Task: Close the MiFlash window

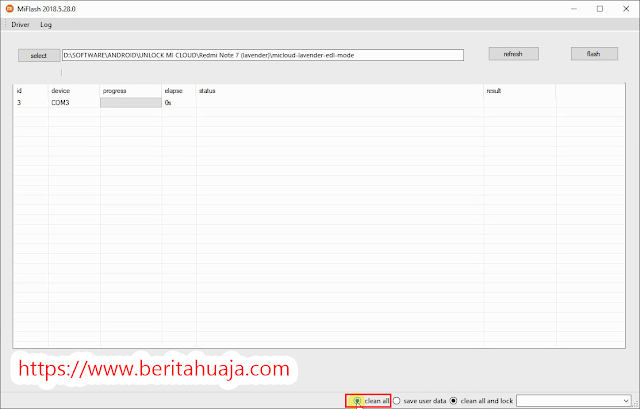Action: [x=626, y=9]
